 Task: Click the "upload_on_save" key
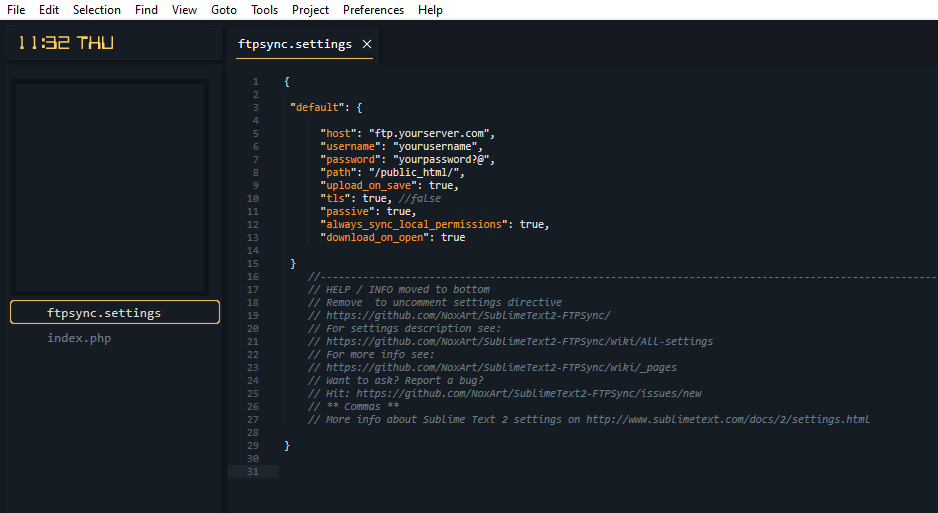click(368, 185)
